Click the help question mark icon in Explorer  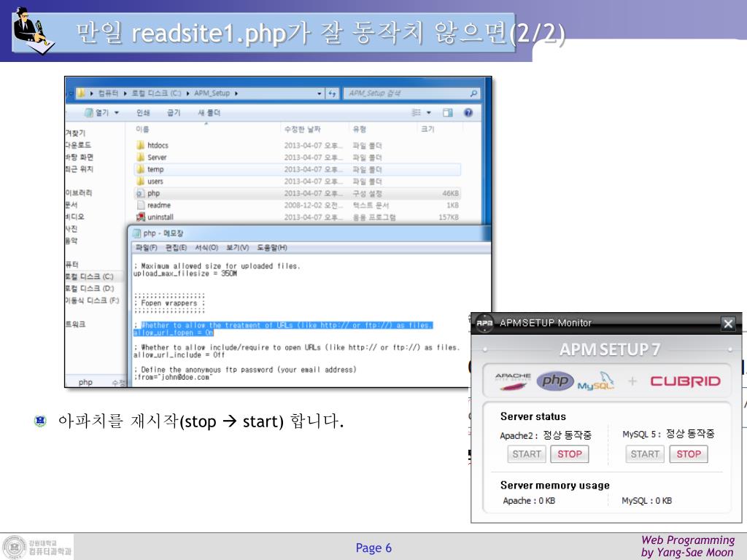click(468, 113)
